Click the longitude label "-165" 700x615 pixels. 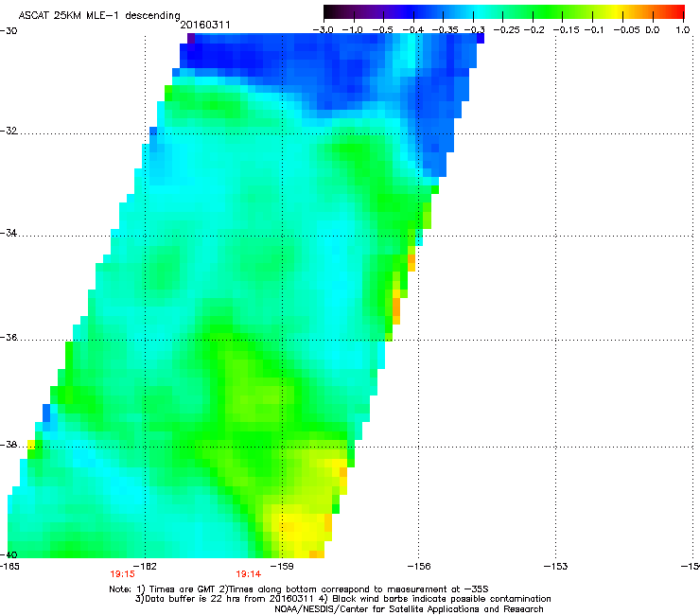[x=9, y=567]
